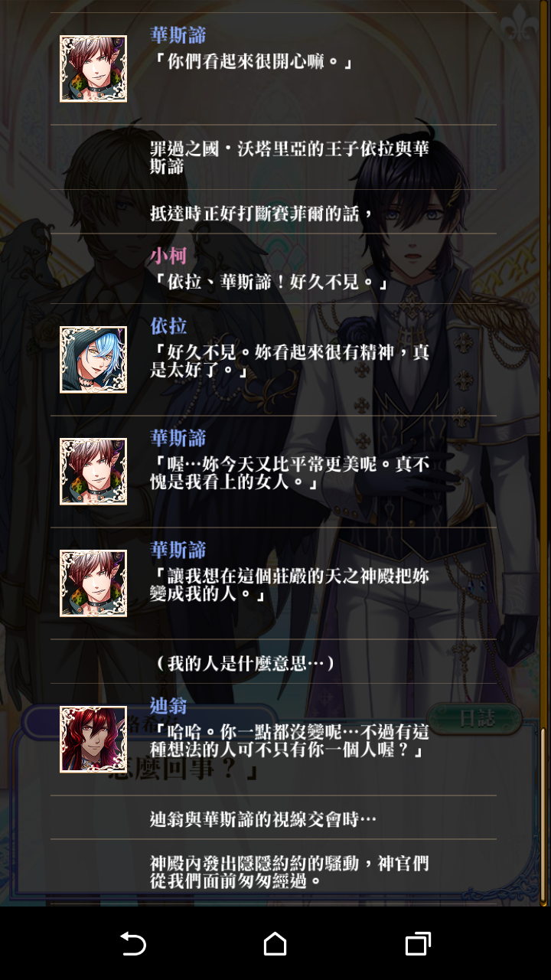Tap the red-haired 迪翁 avatar

coord(93,739)
